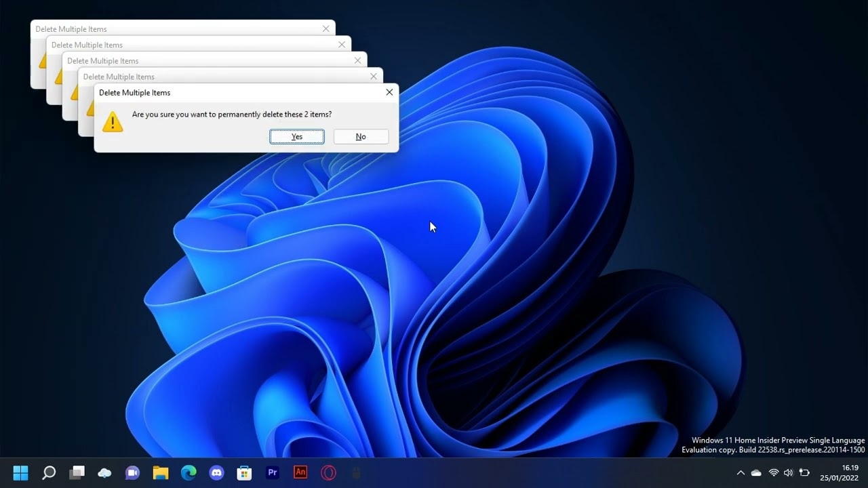Confirm deletion with the Yes button
The image size is (868, 488).
tap(297, 136)
